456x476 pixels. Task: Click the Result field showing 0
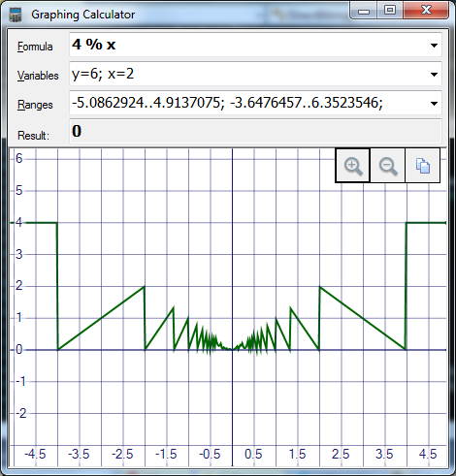[255, 131]
